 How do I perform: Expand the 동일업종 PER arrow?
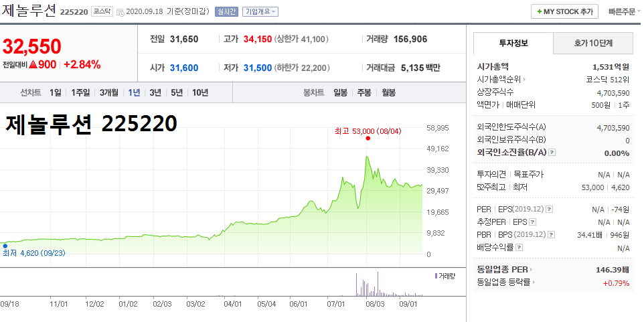(x=531, y=270)
